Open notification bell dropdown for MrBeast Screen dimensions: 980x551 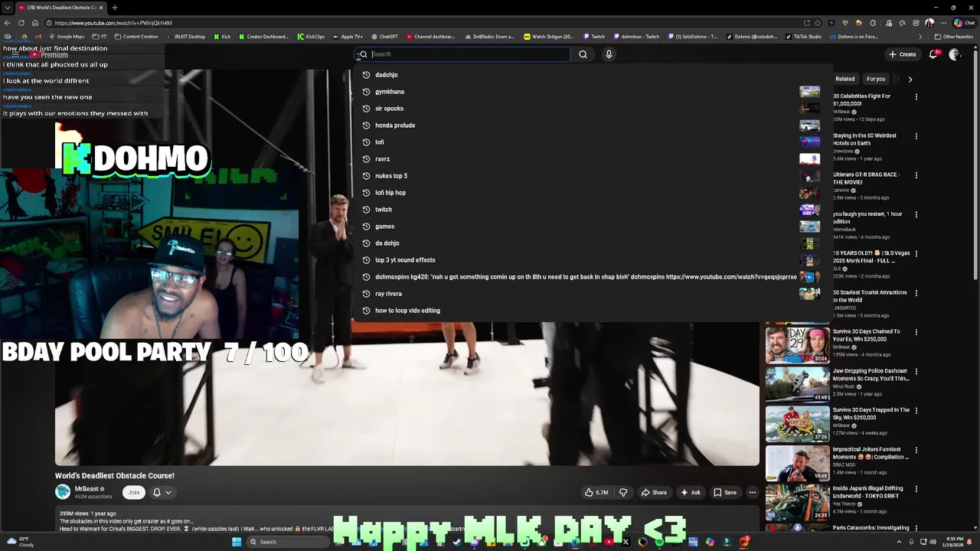point(162,492)
